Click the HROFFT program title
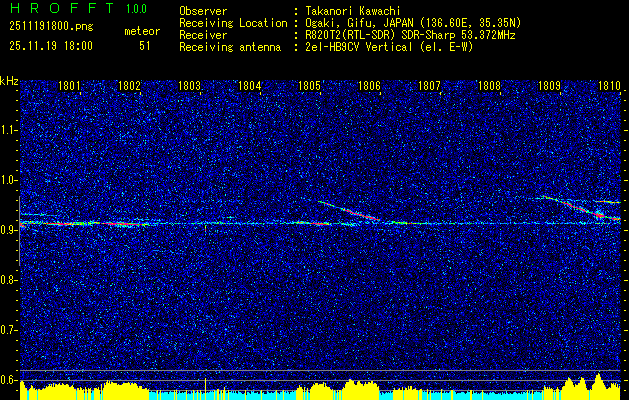Screen dimensions: 629x400 point(62,8)
